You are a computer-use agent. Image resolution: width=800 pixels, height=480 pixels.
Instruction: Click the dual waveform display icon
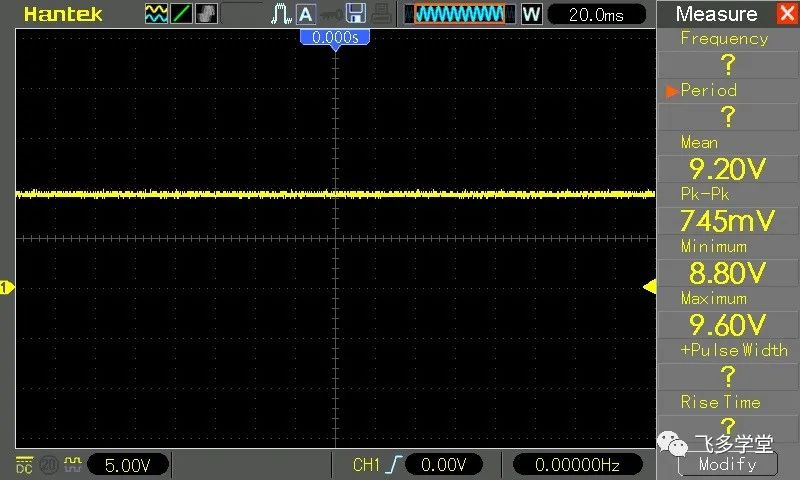coord(156,14)
